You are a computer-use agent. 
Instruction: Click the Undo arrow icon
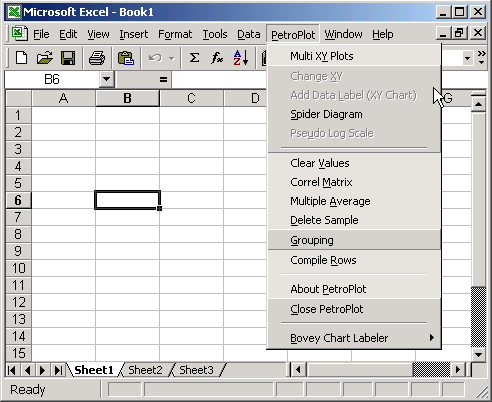155,58
